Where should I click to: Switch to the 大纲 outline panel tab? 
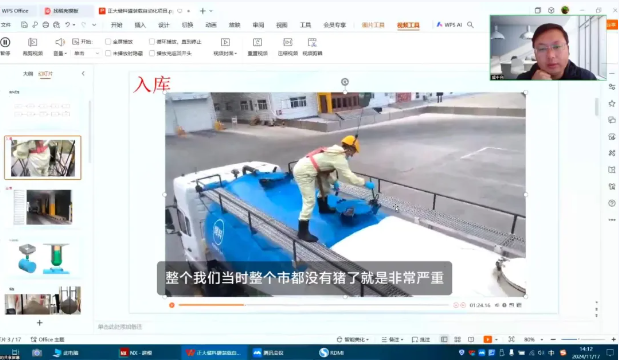[x=28, y=73]
